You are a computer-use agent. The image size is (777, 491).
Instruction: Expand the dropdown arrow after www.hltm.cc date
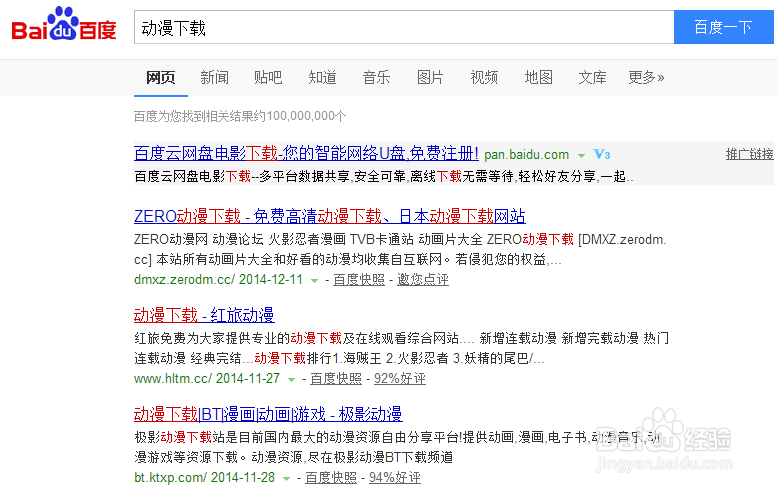pos(291,380)
